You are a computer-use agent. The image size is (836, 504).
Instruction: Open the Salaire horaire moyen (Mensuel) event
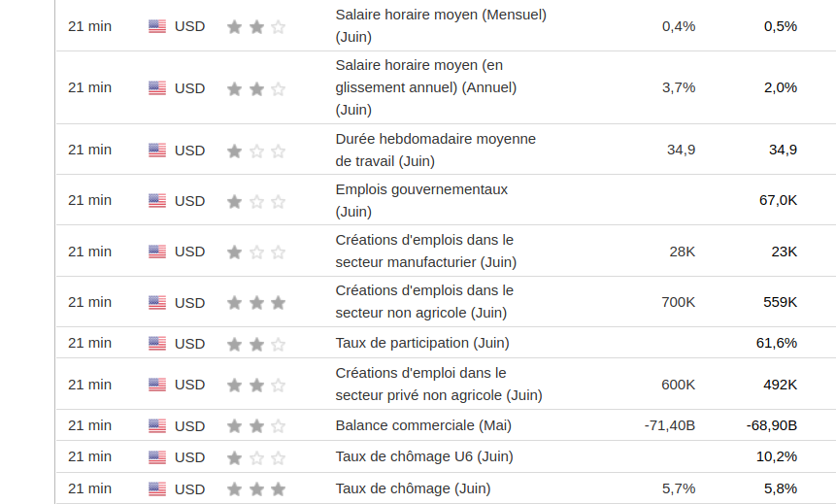coord(440,26)
